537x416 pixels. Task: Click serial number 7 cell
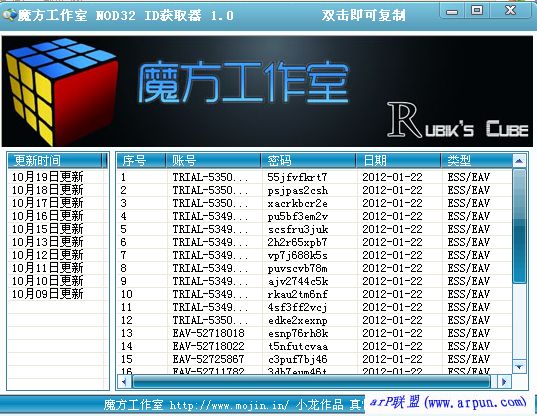click(123, 255)
